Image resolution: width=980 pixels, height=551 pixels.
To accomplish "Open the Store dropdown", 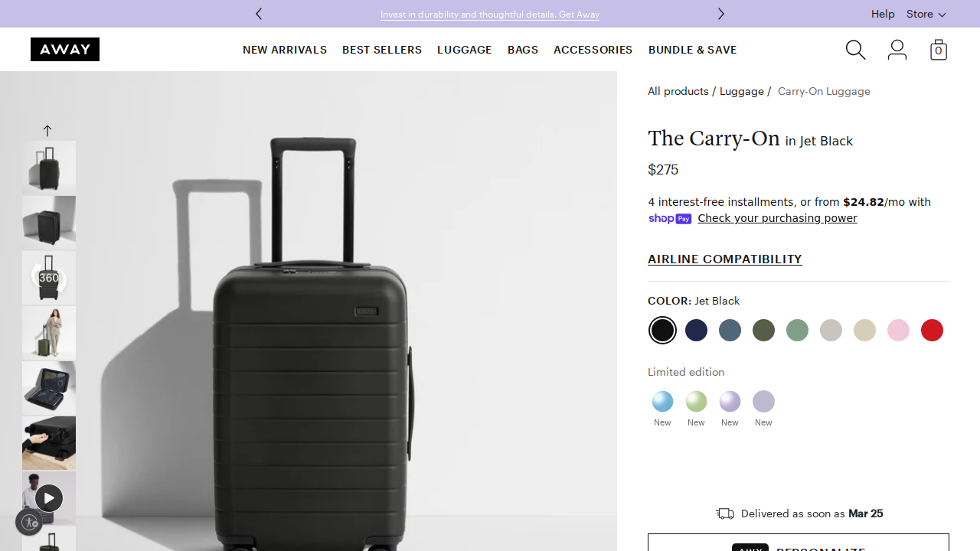I will 926,14.
